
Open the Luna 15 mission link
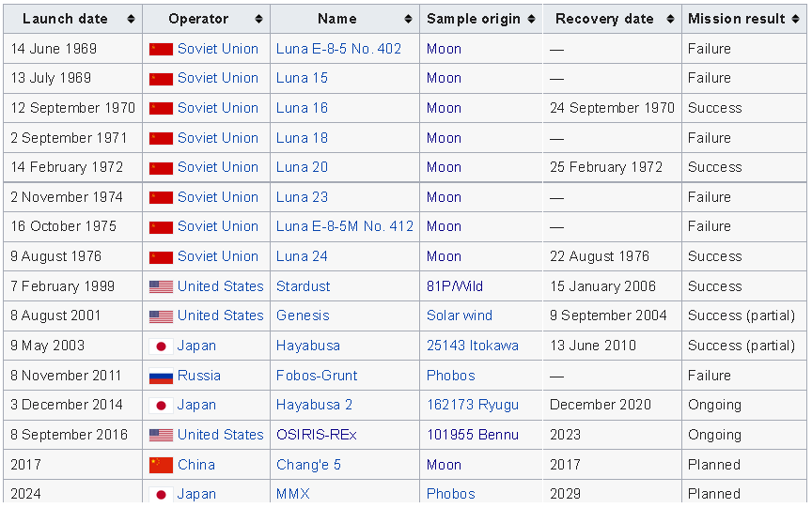tap(302, 78)
